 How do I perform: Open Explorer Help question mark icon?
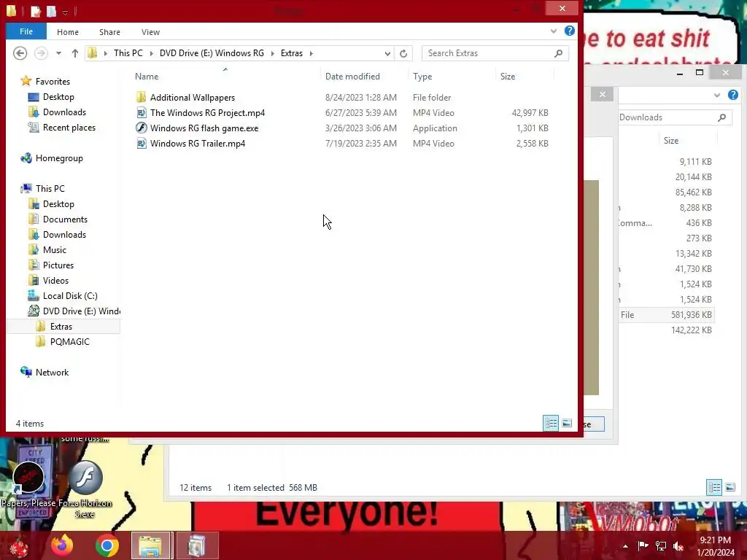click(x=569, y=31)
